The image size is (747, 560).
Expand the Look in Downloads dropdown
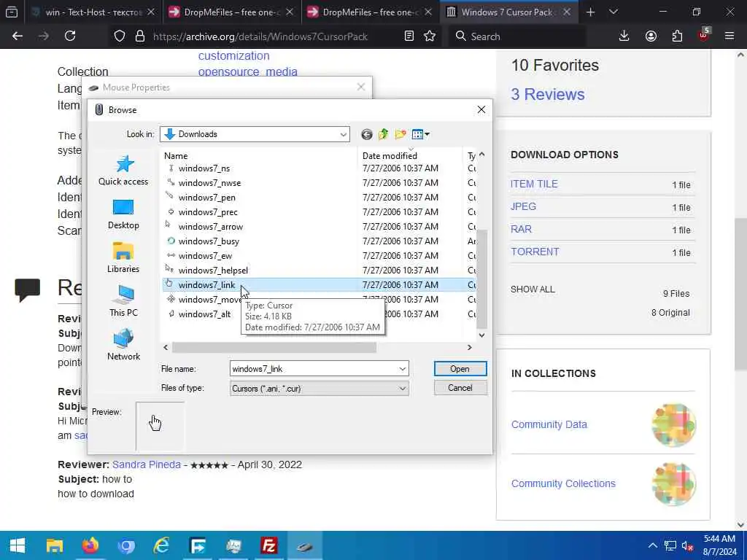point(343,134)
